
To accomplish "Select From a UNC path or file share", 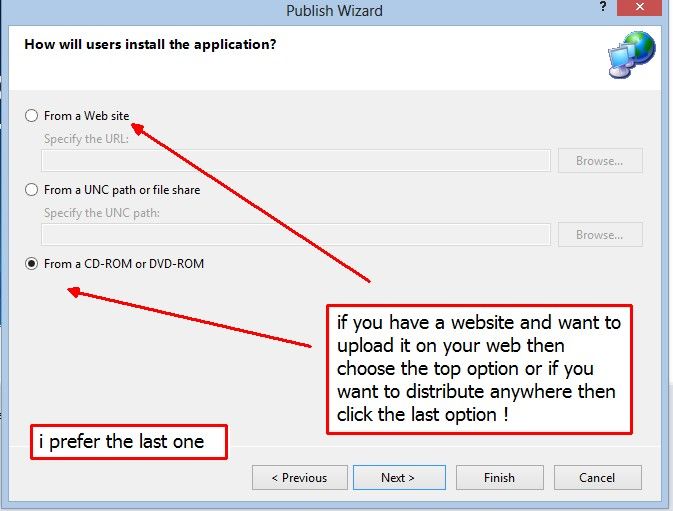I will click(x=31, y=190).
